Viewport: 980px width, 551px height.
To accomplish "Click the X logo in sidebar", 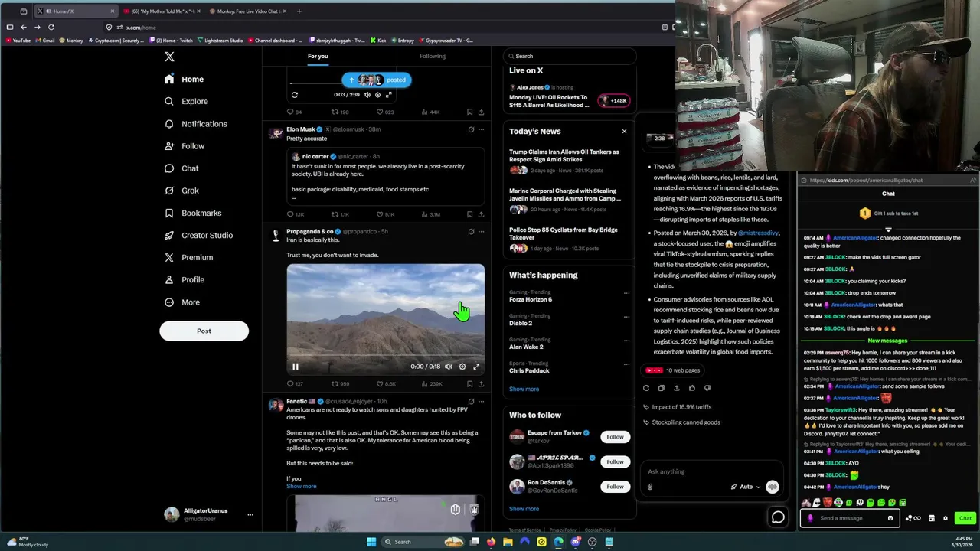I will point(169,57).
